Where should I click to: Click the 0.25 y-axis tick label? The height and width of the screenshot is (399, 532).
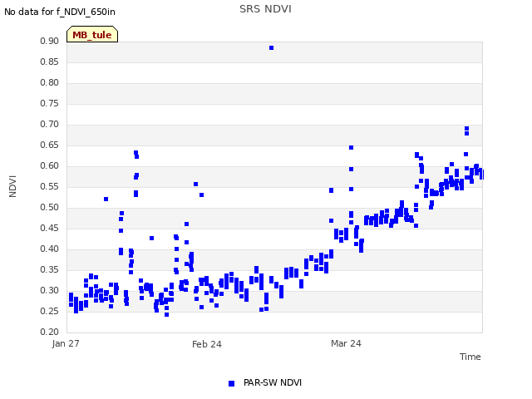coord(50,311)
